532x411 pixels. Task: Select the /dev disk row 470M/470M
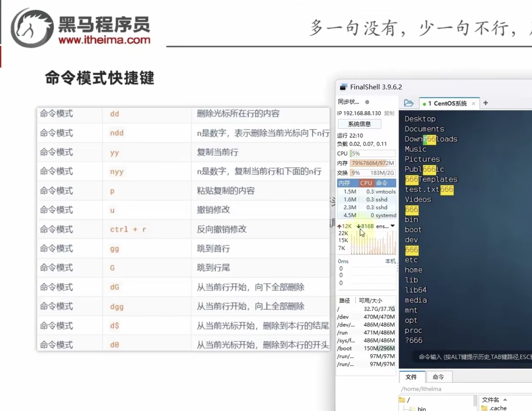(x=366, y=317)
